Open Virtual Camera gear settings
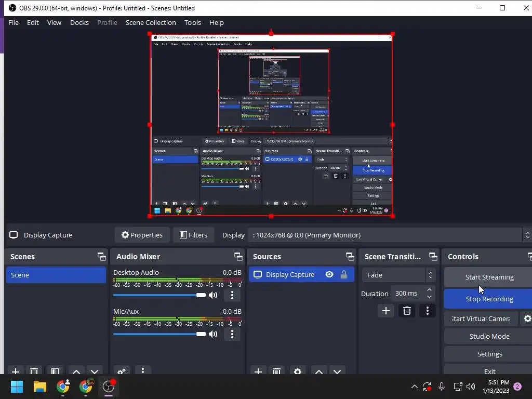Screen dimensions: 532x399 [527, 318]
